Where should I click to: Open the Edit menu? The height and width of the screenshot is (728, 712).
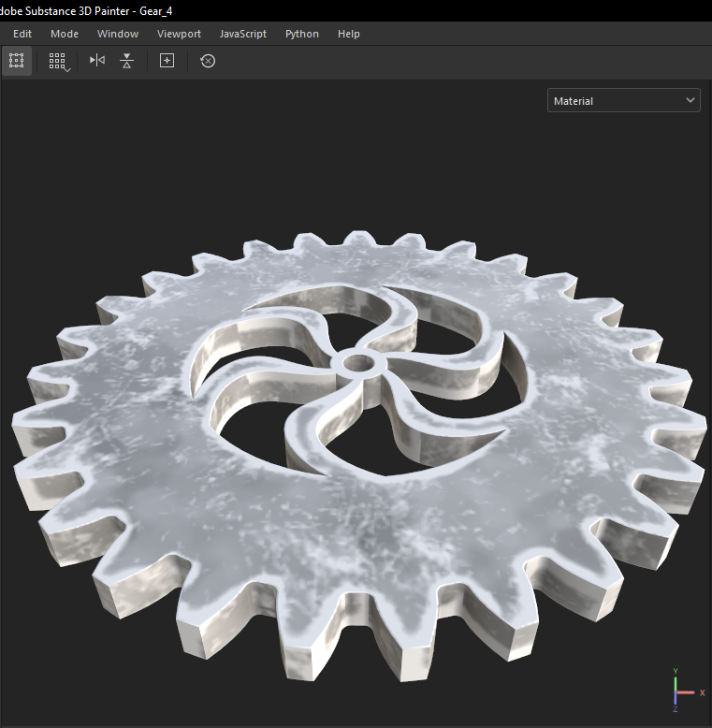click(22, 34)
